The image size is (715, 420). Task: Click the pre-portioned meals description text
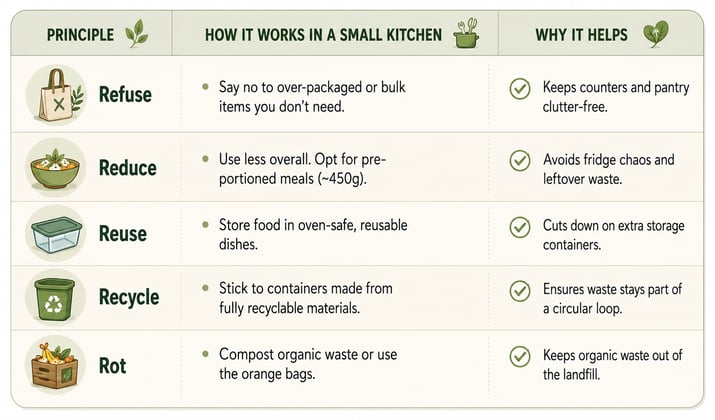pos(302,169)
